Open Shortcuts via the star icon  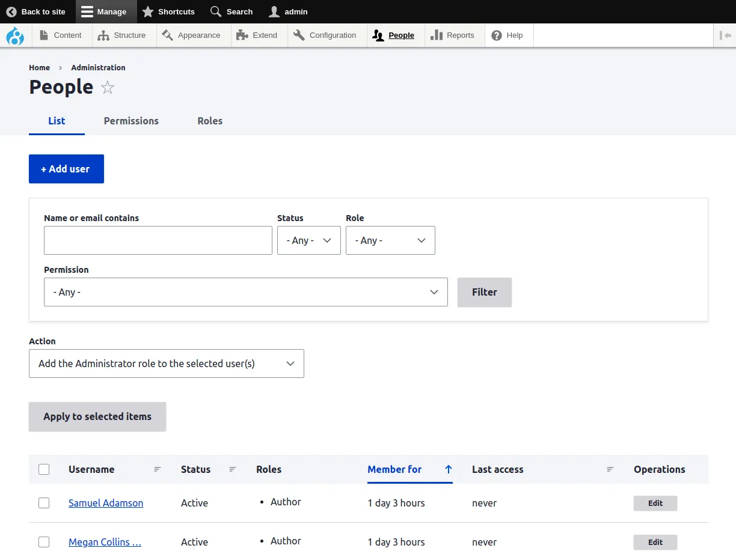(x=148, y=11)
